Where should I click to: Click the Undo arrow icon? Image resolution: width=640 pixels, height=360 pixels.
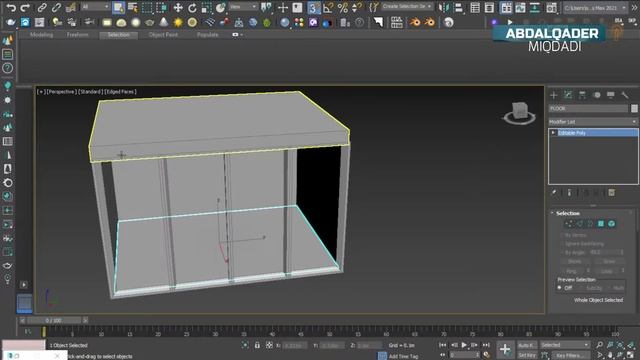tap(11, 7)
